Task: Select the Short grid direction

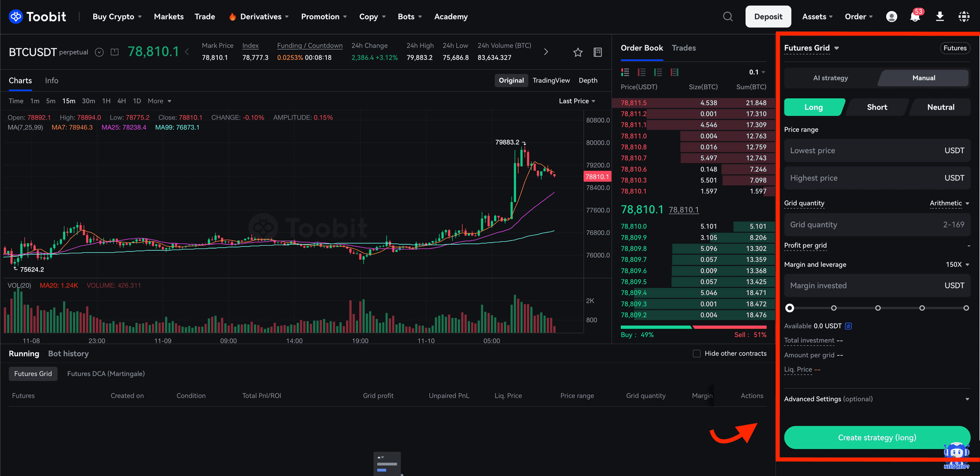Action: pyautogui.click(x=877, y=107)
